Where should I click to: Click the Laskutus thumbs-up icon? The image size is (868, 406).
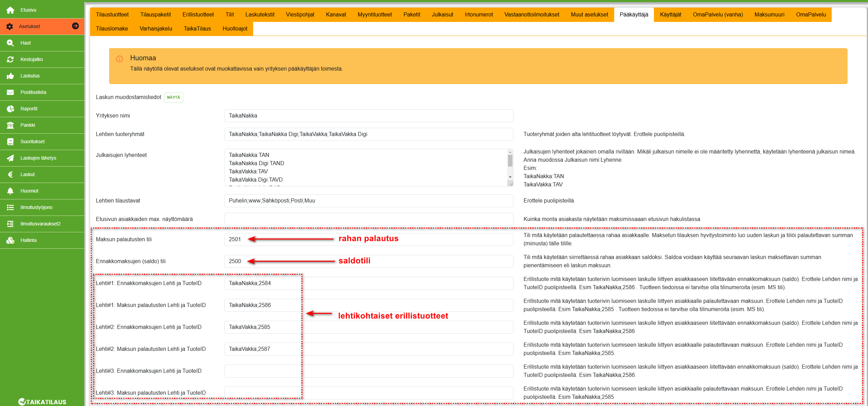(10, 76)
